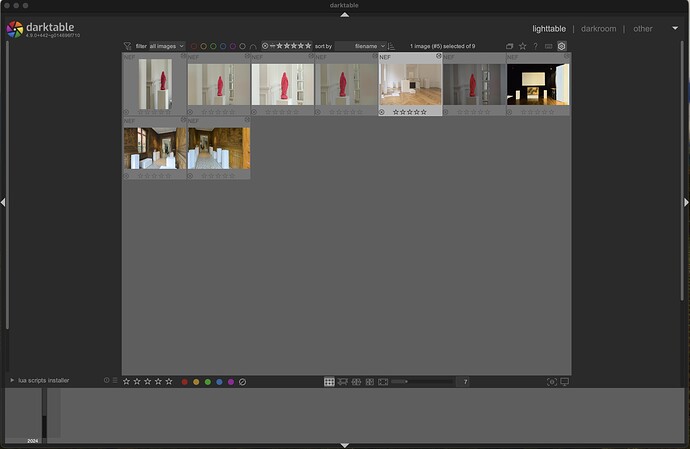Select culling dynamic mode layout icon
690x449 pixels.
tap(370, 382)
